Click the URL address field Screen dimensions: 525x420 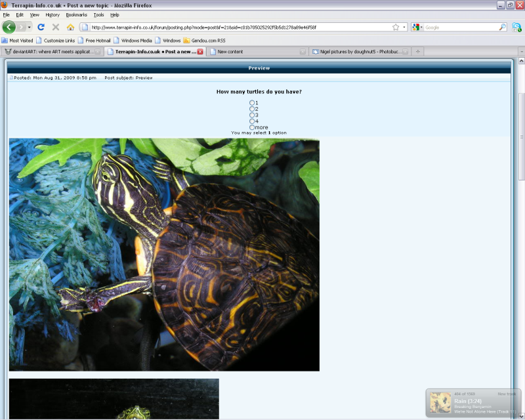tap(240, 28)
